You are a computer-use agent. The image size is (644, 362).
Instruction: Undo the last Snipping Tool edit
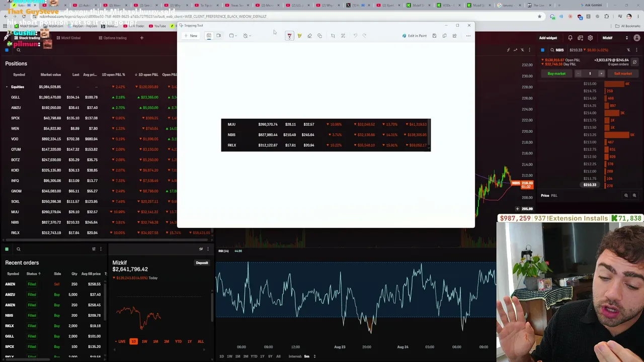click(x=355, y=36)
